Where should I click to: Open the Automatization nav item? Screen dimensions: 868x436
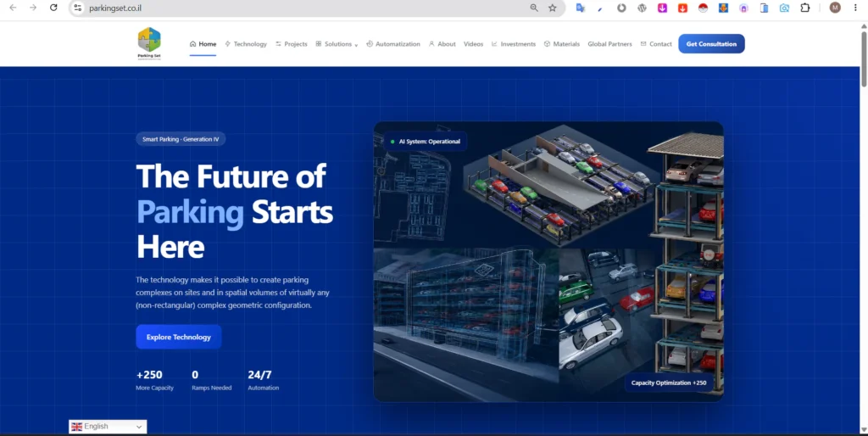point(393,44)
